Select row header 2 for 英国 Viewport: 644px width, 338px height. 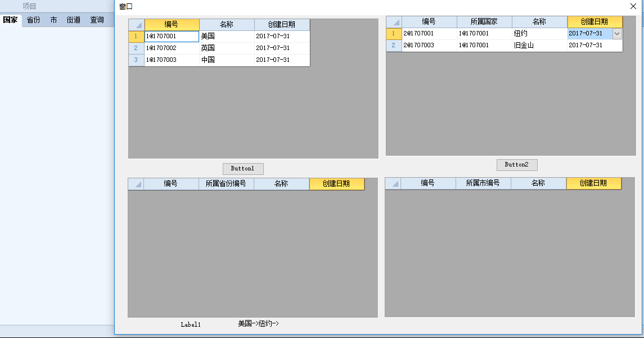click(x=136, y=48)
